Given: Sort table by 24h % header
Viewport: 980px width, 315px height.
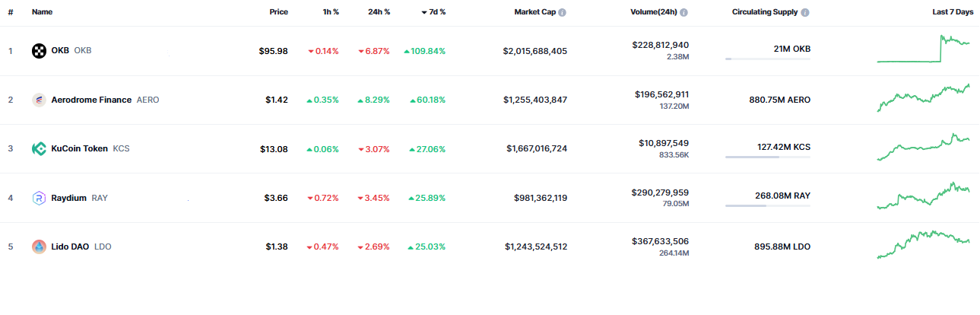Looking at the screenshot, I should click(x=379, y=12).
